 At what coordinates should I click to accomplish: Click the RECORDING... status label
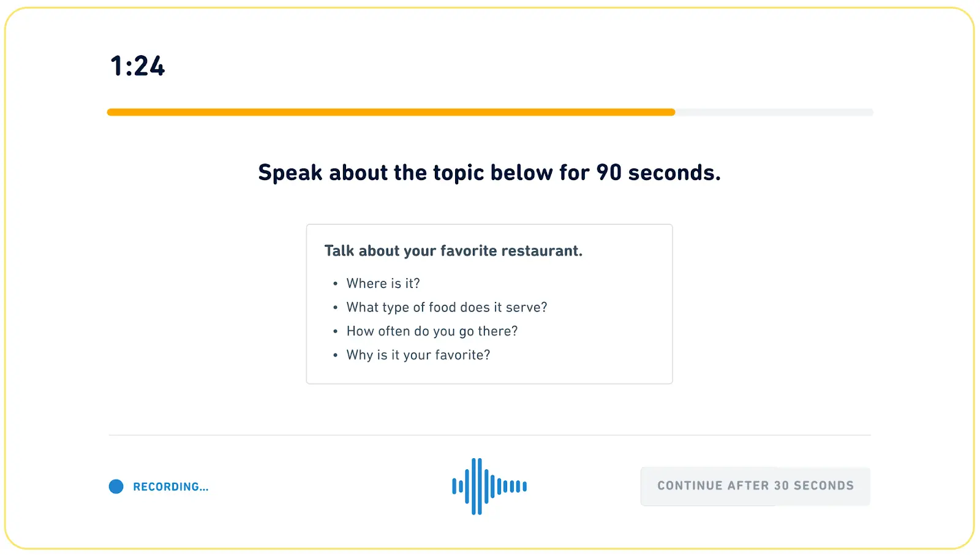pos(171,487)
